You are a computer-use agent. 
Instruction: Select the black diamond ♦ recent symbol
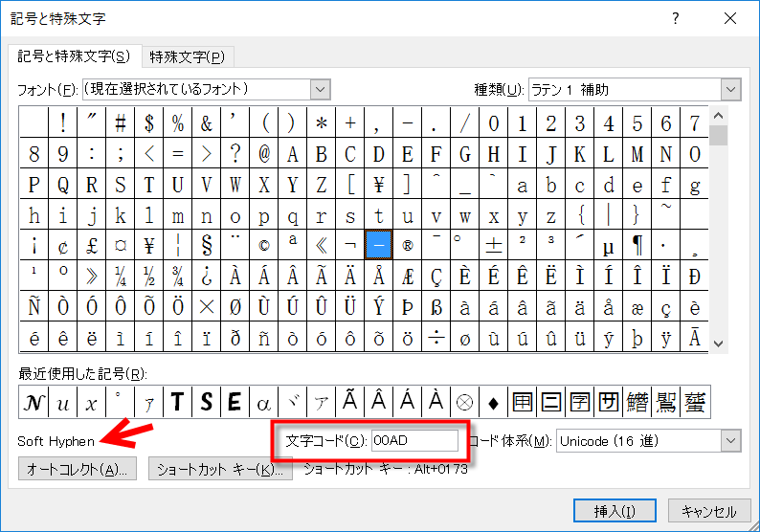pyautogui.click(x=493, y=403)
